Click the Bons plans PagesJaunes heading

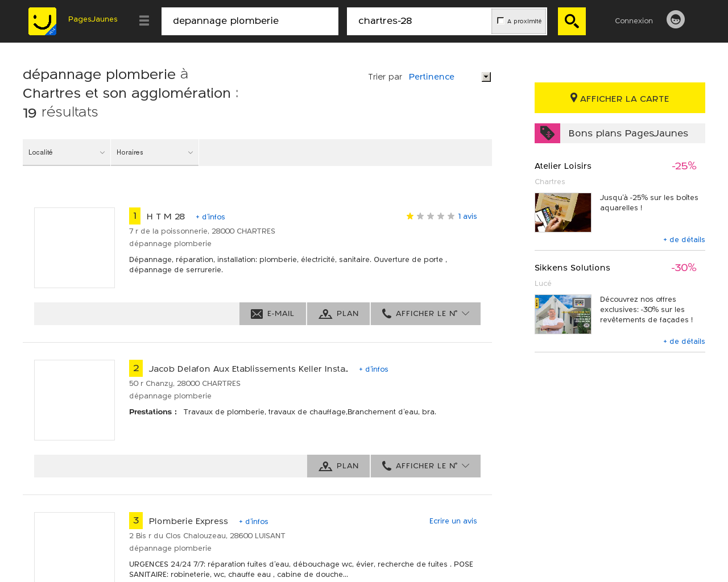[628, 133]
